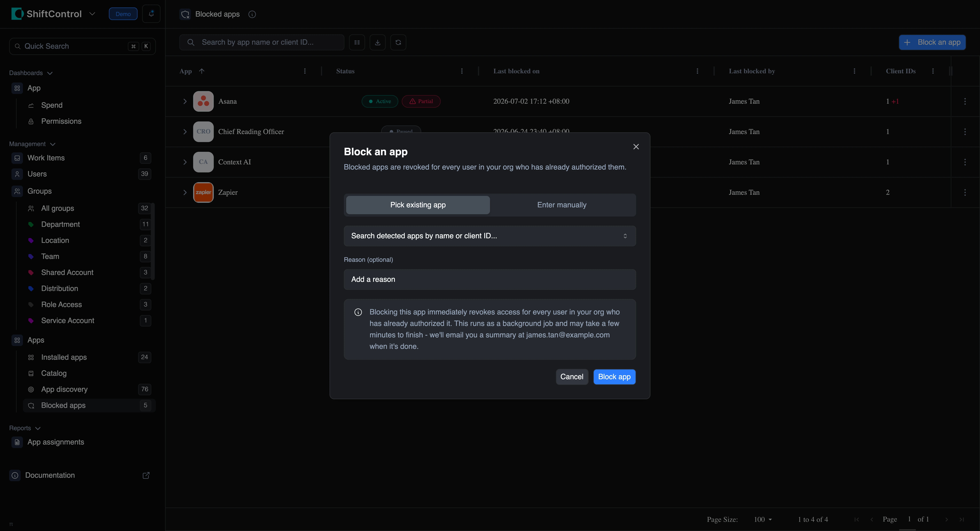
Task: Select the Pick existing app tab
Action: pos(418,205)
